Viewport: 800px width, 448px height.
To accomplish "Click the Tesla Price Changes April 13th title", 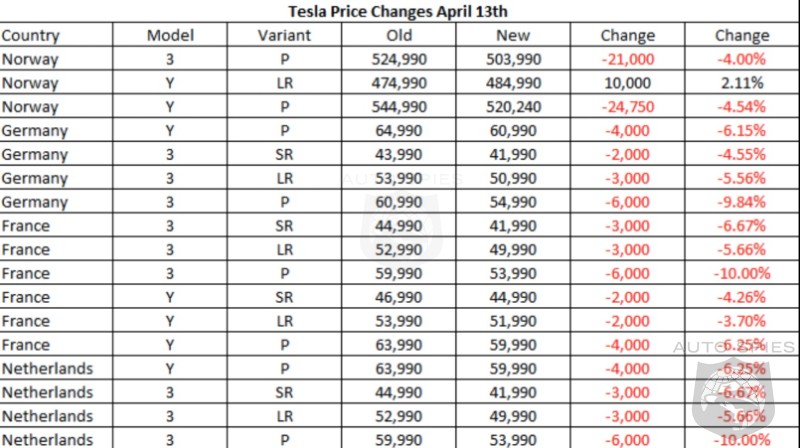I will [x=399, y=11].
